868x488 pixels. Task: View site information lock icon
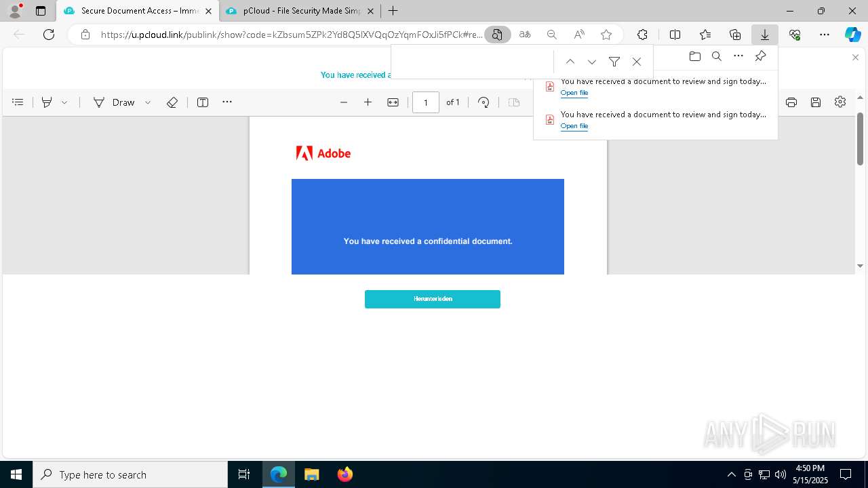(x=85, y=35)
